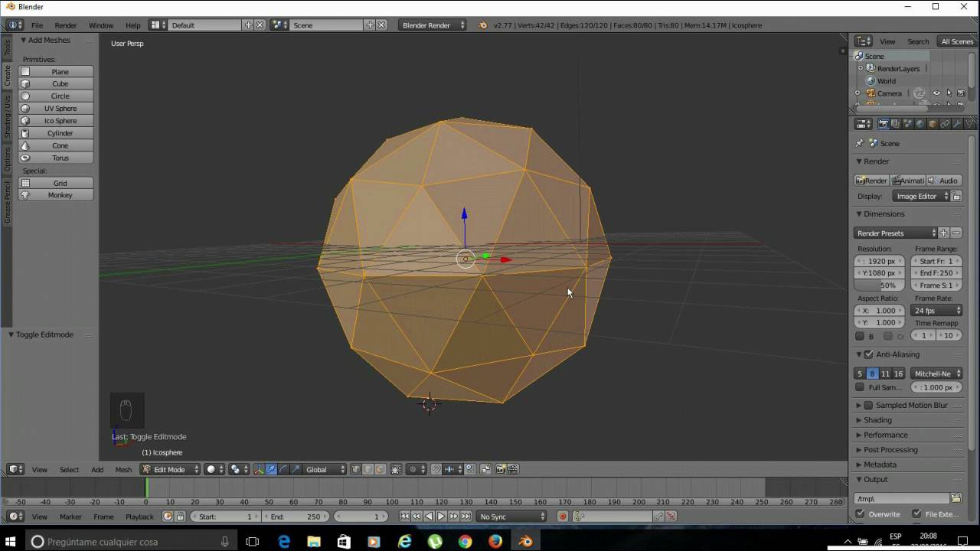Click the lock time range padlock icon
This screenshot has height=551, width=980.
pyautogui.click(x=180, y=517)
